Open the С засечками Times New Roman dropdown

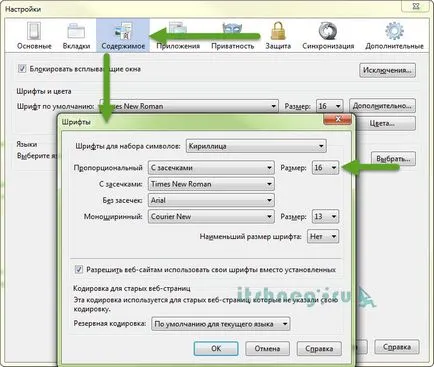211,184
